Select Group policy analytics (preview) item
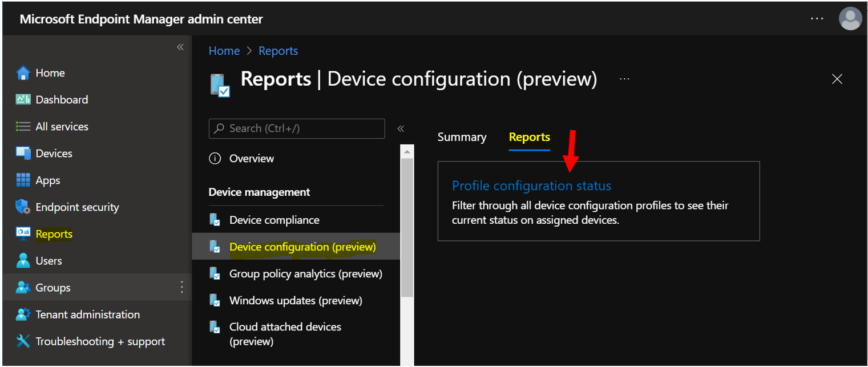The width and height of the screenshot is (868, 367). click(x=296, y=273)
